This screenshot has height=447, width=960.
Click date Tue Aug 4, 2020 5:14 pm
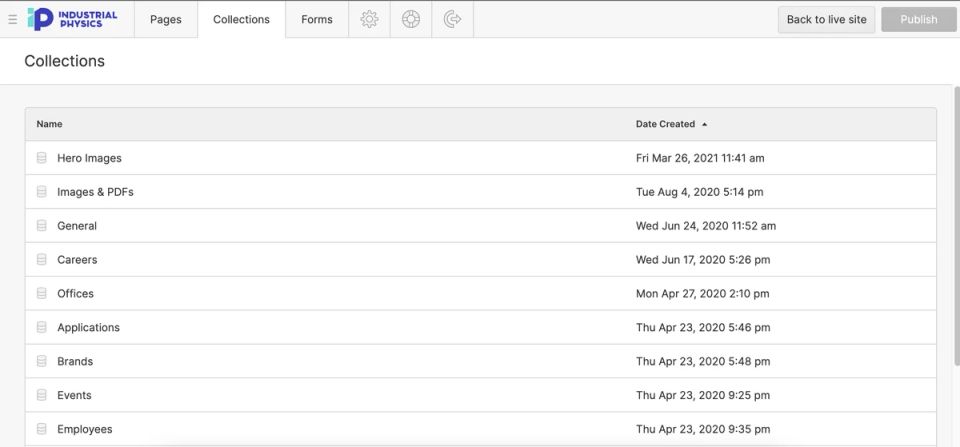(x=699, y=192)
